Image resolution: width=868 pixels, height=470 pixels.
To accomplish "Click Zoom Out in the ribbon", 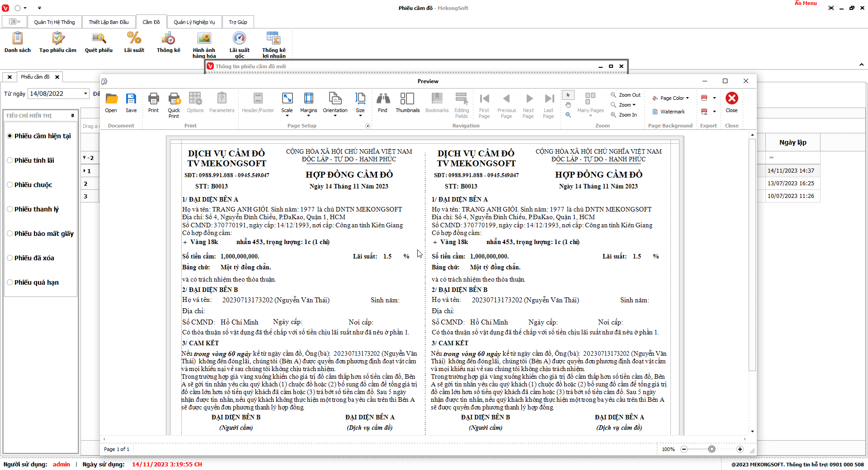I will (626, 95).
